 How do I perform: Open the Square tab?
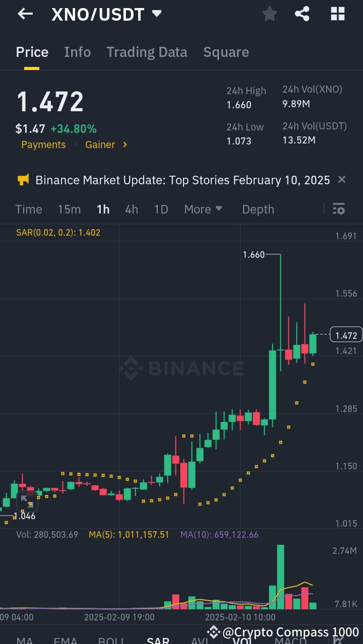pyautogui.click(x=226, y=52)
